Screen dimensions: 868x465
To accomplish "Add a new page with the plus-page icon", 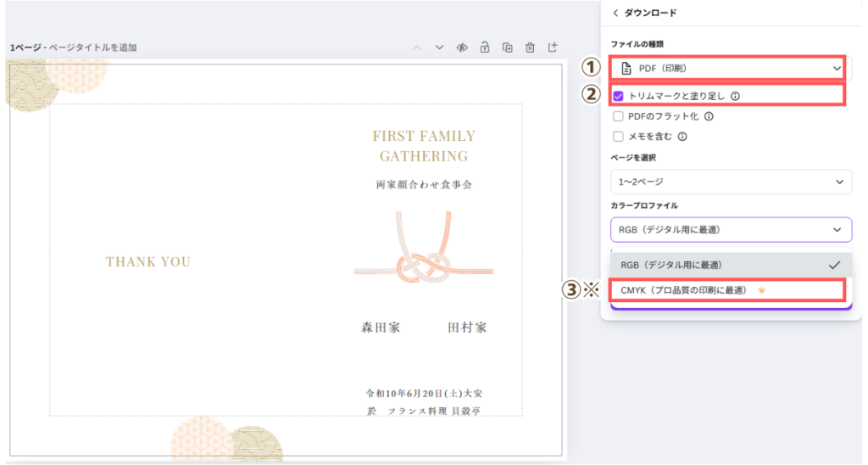I will pos(553,48).
